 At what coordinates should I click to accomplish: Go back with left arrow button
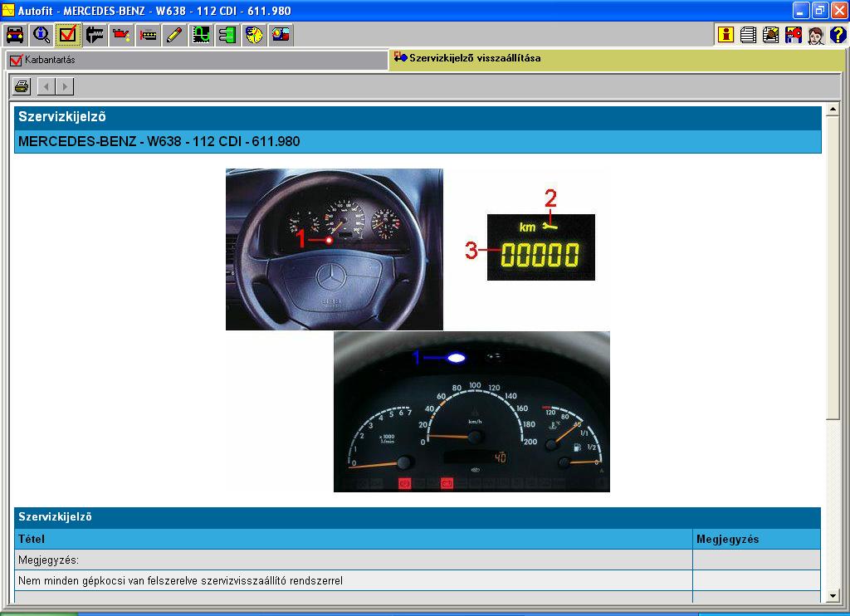[x=46, y=86]
